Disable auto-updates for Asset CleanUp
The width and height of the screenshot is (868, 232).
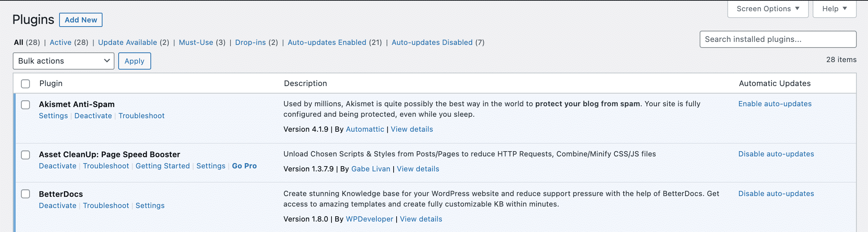pyautogui.click(x=776, y=154)
